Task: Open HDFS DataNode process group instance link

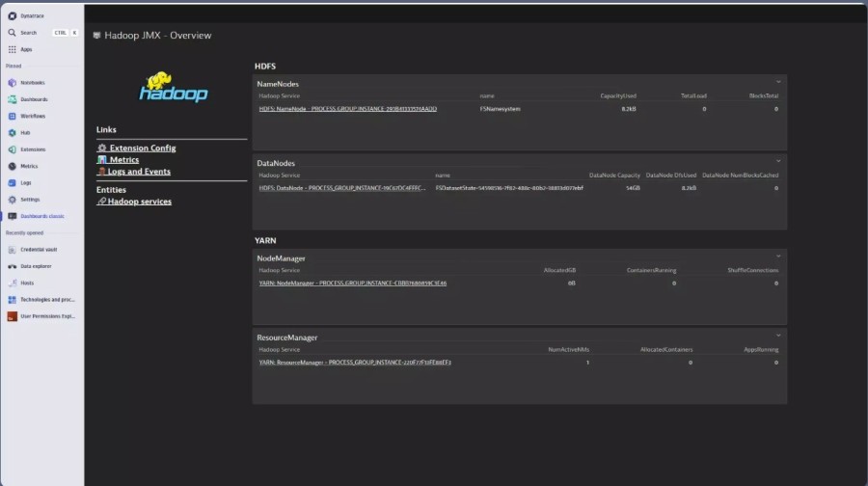Action: (x=342, y=188)
